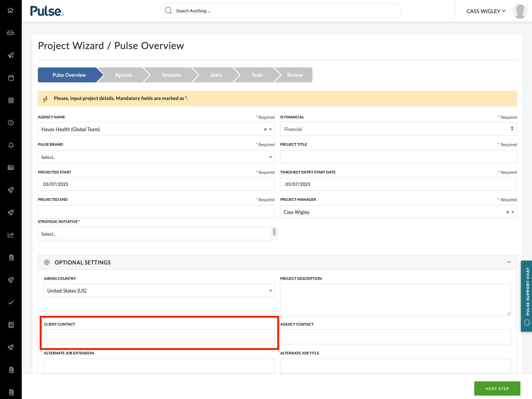The image size is (532, 399).
Task: Click the Strategic Initiative list scrollbar
Action: click(x=274, y=232)
